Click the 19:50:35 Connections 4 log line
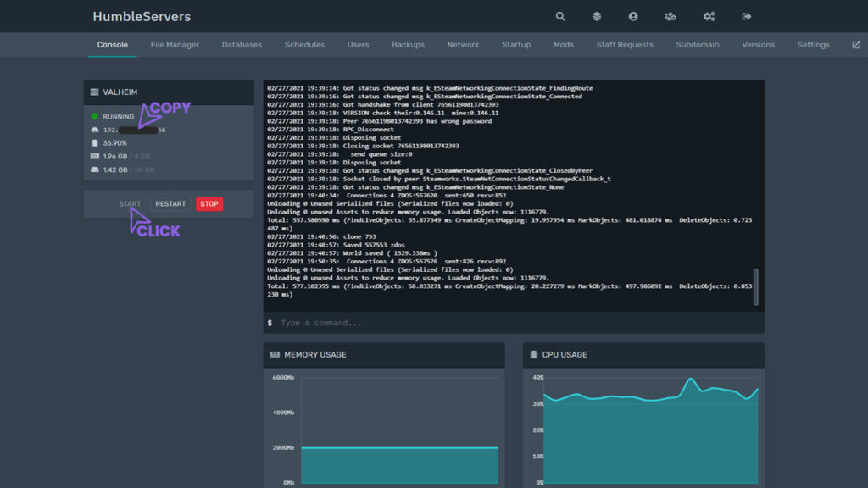 (x=387, y=261)
